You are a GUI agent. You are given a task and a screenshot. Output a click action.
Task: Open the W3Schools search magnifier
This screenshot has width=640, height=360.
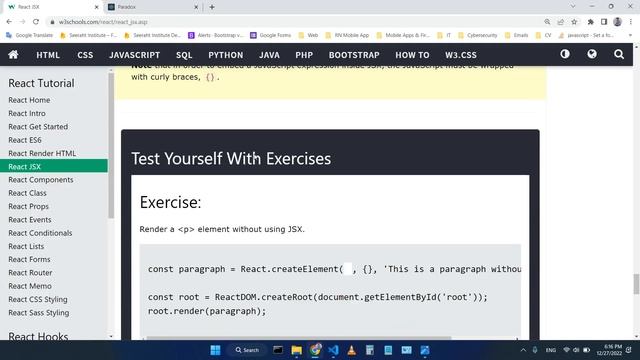(x=619, y=54)
